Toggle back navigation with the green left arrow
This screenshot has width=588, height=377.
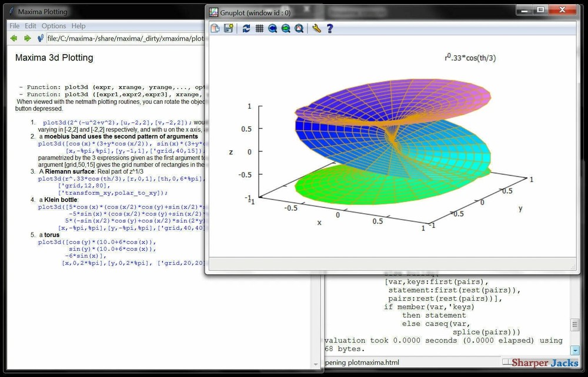(13, 38)
